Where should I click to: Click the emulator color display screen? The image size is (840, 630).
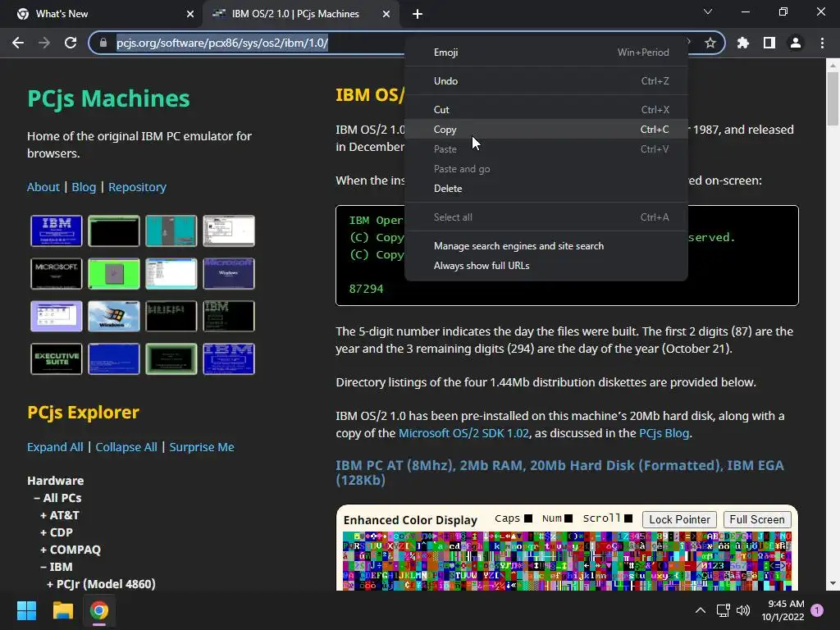[567, 561]
